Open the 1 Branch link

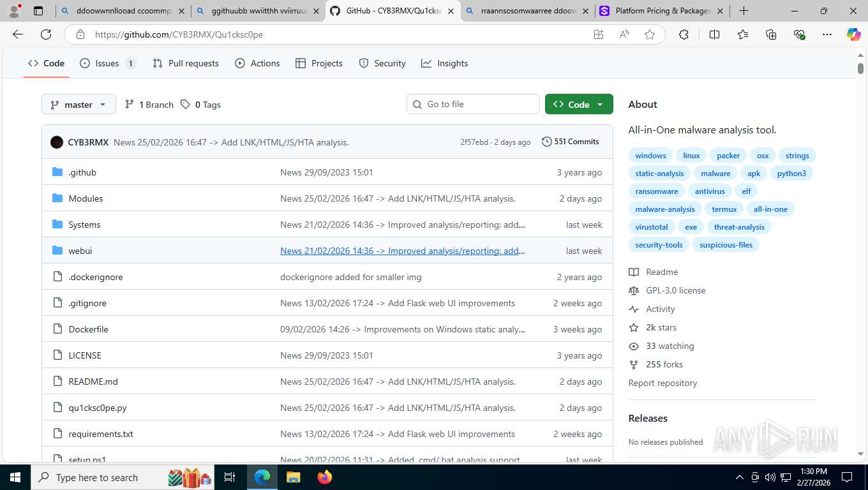point(149,105)
